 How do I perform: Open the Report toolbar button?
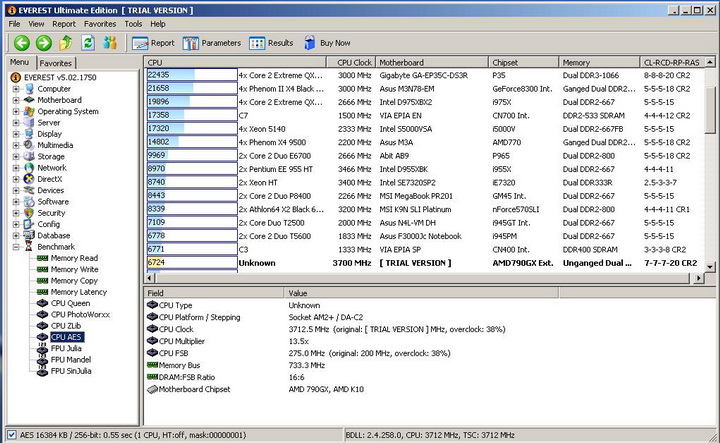153,43
